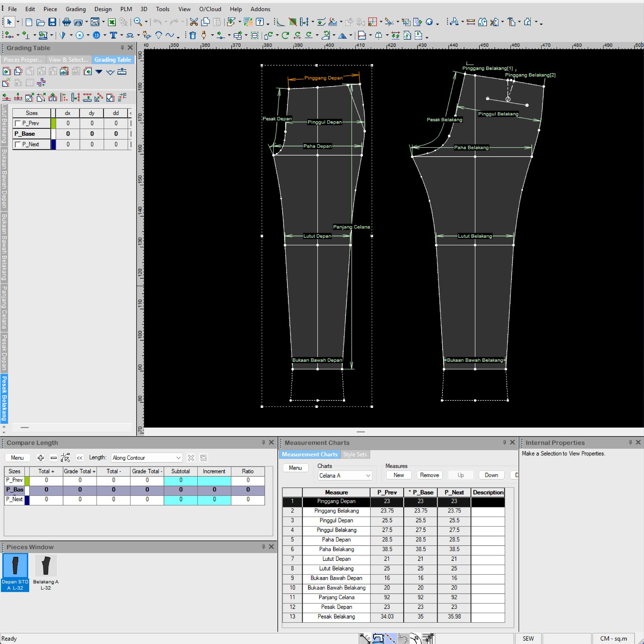Viewport: 644px width, 644px height.
Task: Open the Length Along Contour dropdown
Action: 147,458
